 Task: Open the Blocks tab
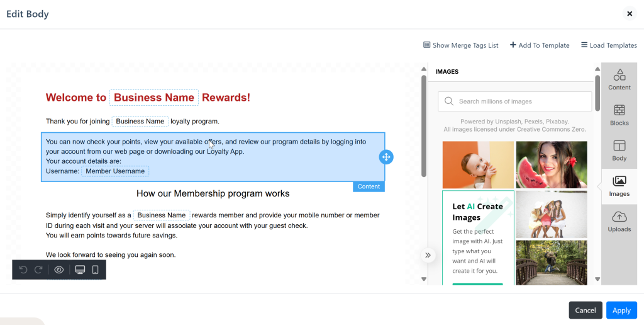[x=619, y=115]
